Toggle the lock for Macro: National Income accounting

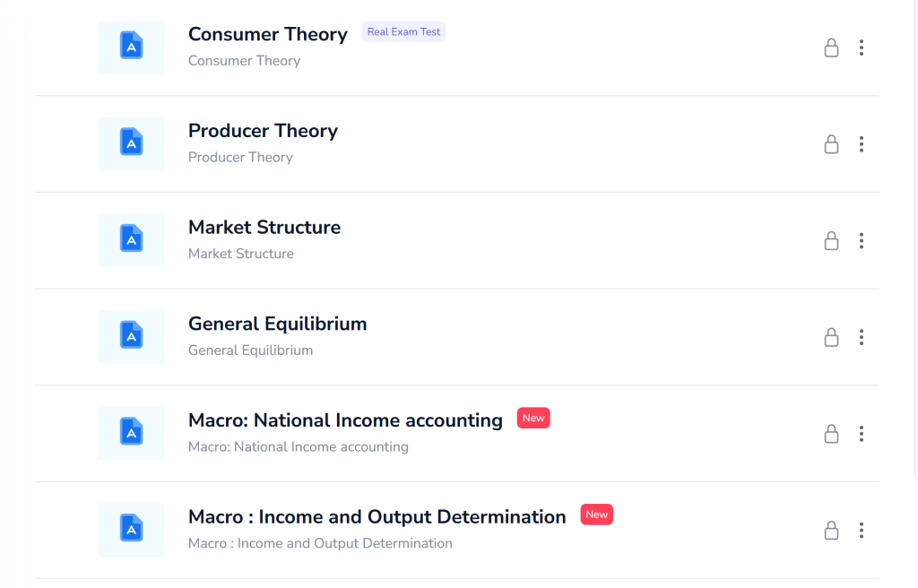point(831,434)
